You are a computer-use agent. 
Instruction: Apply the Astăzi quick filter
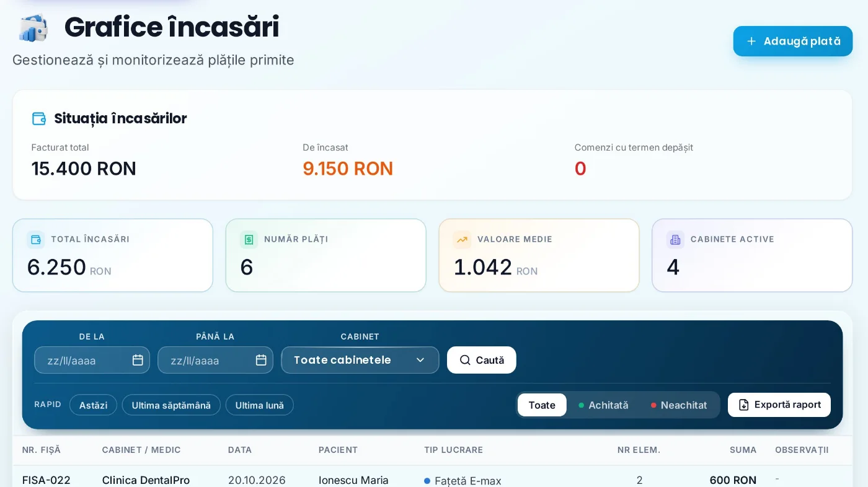point(93,405)
